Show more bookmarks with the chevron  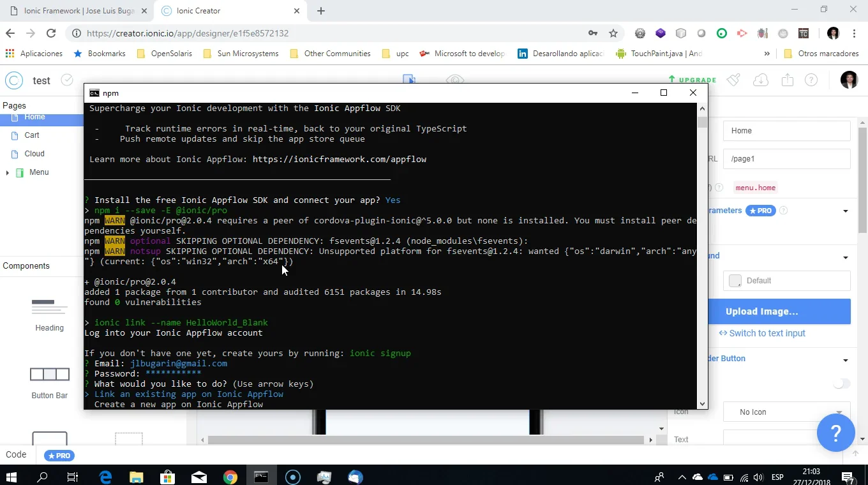tap(767, 54)
